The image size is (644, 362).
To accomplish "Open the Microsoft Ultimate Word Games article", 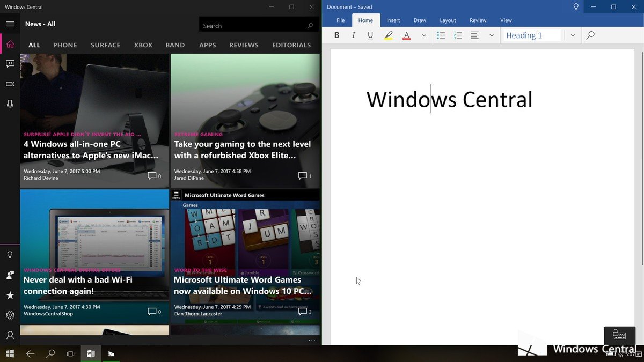I will [245, 256].
